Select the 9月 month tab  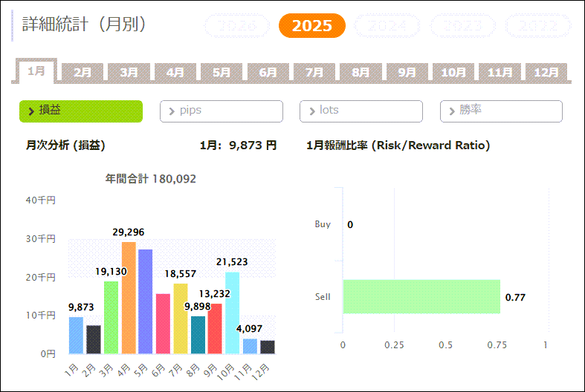(x=407, y=72)
